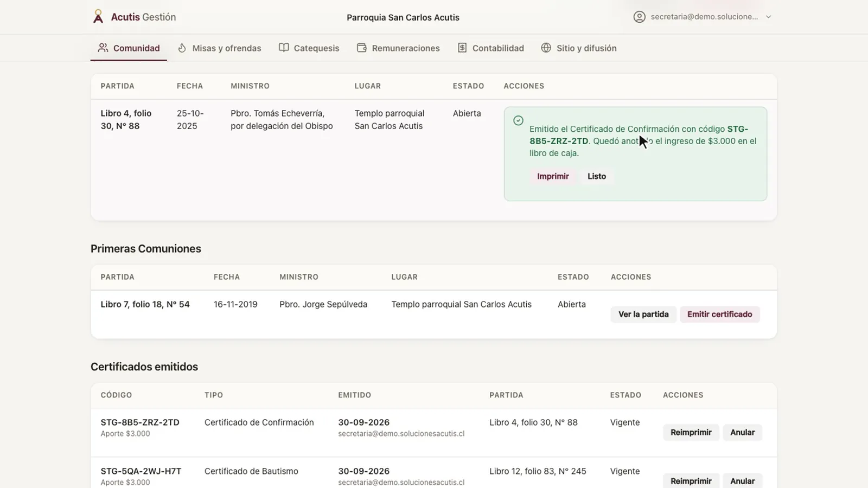
Task: Reimprimir certificate STG-8B5-ZRZ-2TD
Action: 691,432
